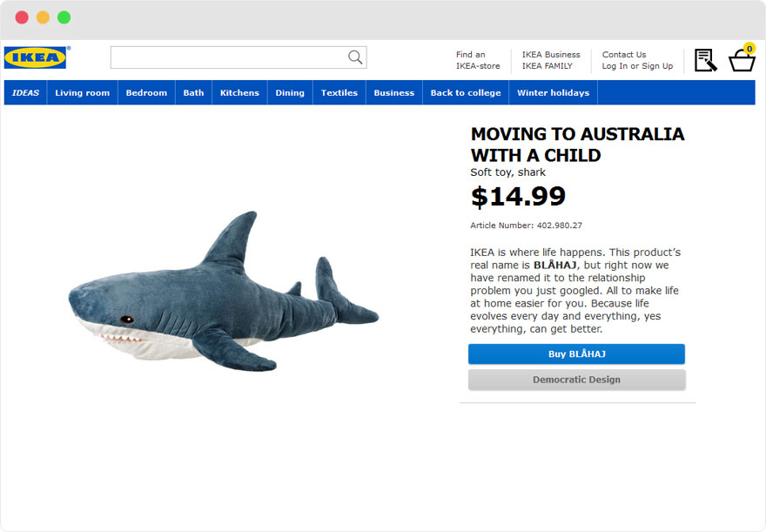Click the Buy BLÅHAJ button
Screen dimensions: 766x532
pyautogui.click(x=576, y=354)
